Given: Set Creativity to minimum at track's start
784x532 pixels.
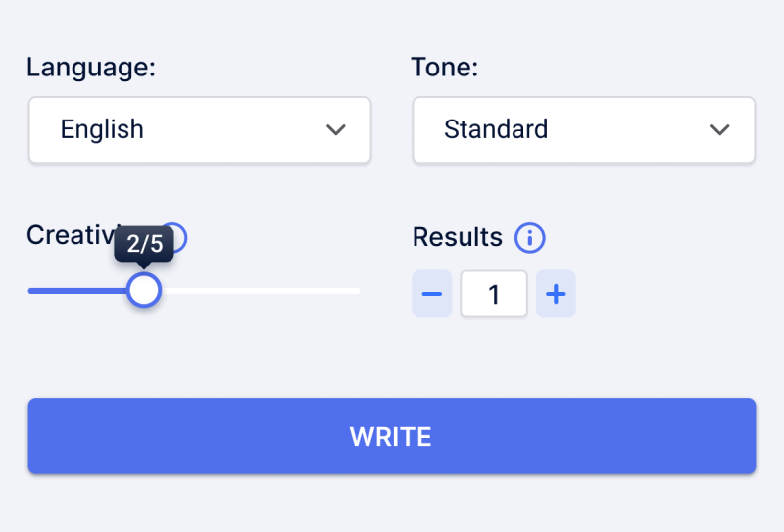Looking at the screenshot, I should [x=31, y=291].
